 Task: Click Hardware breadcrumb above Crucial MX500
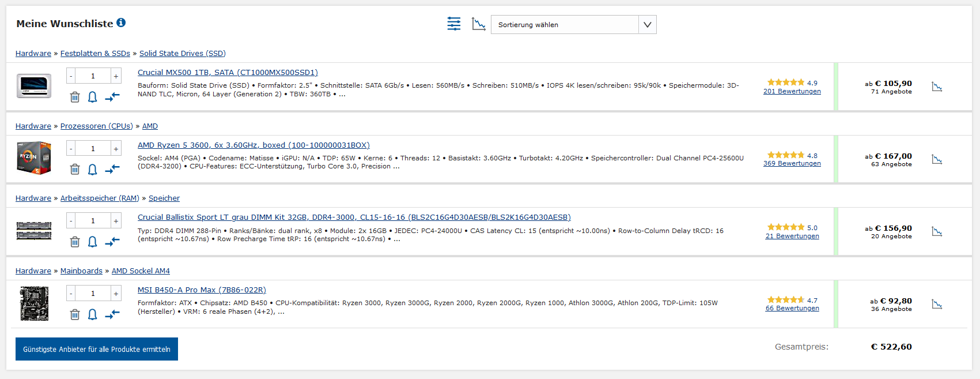33,54
